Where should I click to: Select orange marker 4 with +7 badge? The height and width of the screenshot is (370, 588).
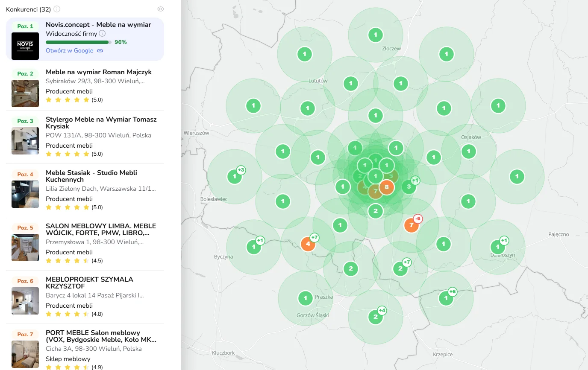coord(308,244)
